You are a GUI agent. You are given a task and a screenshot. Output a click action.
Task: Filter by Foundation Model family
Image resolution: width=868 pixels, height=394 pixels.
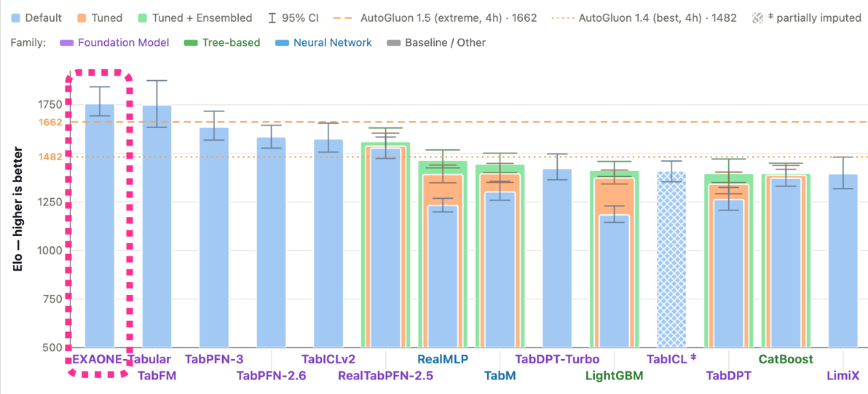pos(115,42)
